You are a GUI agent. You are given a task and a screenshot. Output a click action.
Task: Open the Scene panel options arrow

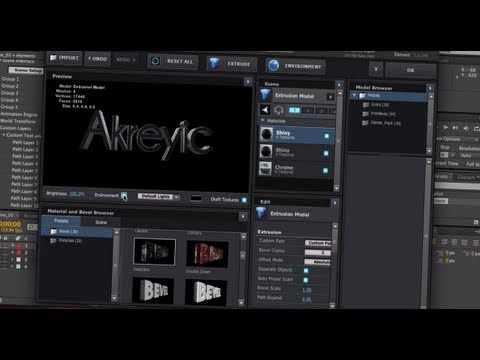pyautogui.click(x=339, y=85)
